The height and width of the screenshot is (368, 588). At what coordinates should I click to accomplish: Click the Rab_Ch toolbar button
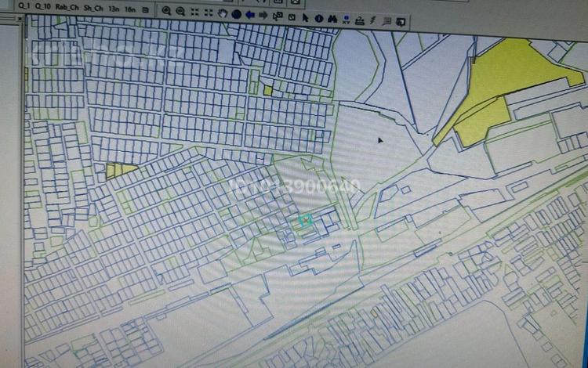click(x=67, y=7)
